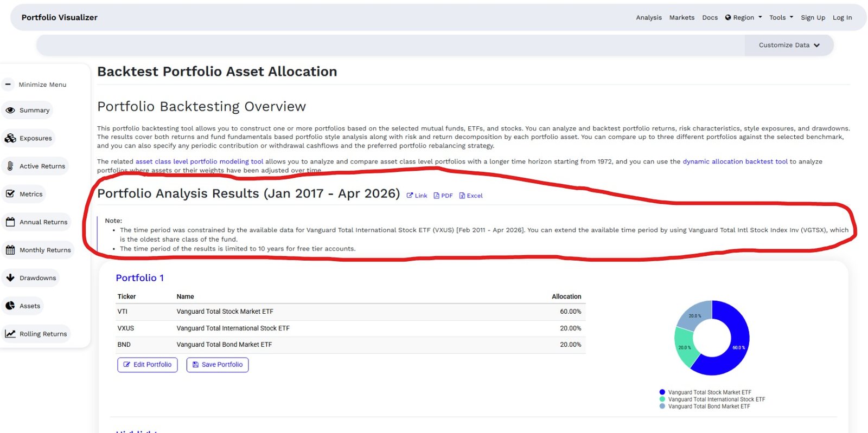The width and height of the screenshot is (868, 433).
Task: Click Vanguard Total Stock Market ETF table row name
Action: click(225, 312)
